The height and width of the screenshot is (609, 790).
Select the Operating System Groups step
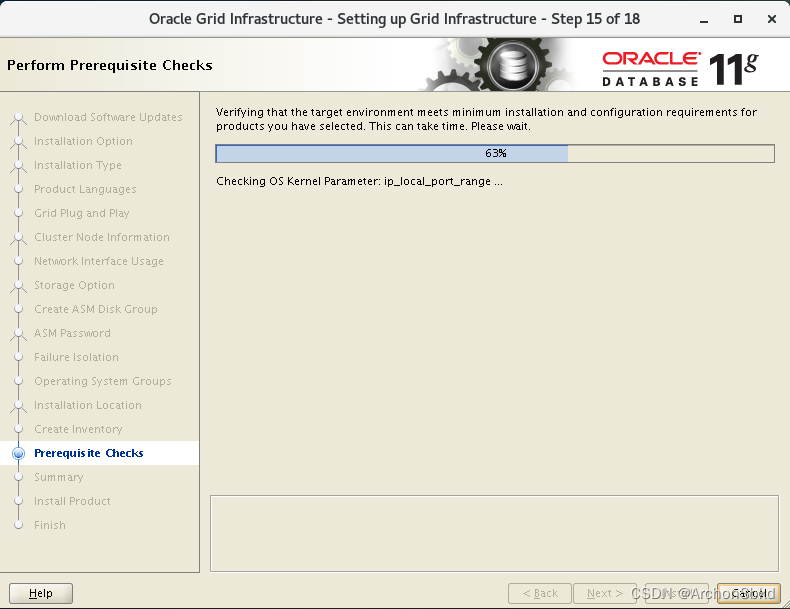[103, 381]
